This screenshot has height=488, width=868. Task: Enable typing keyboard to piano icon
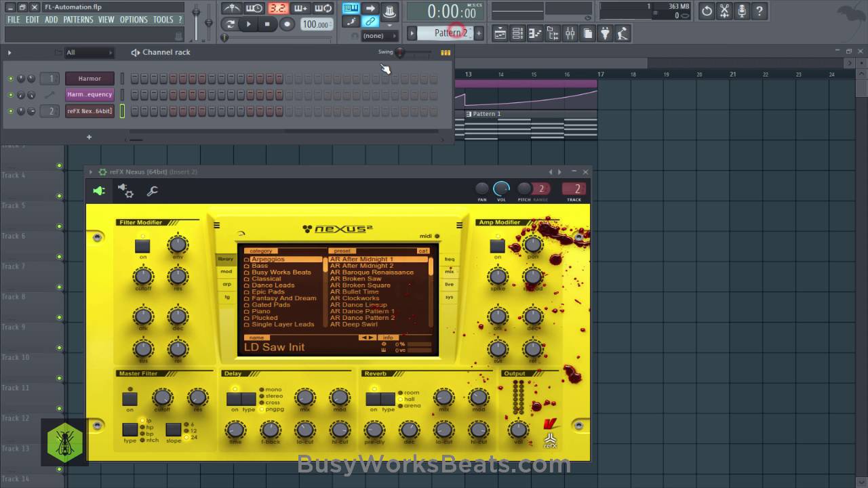pyautogui.click(x=351, y=8)
